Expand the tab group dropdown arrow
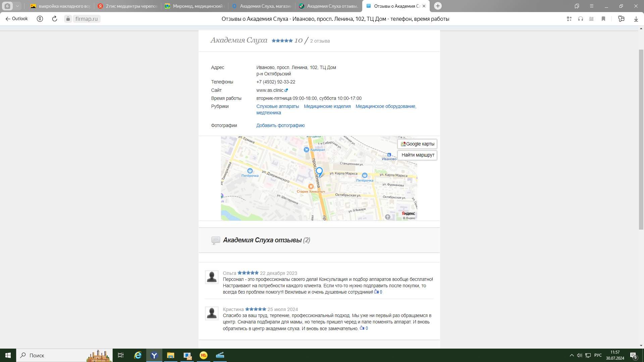Image resolution: width=644 pixels, height=362 pixels. [x=17, y=6]
